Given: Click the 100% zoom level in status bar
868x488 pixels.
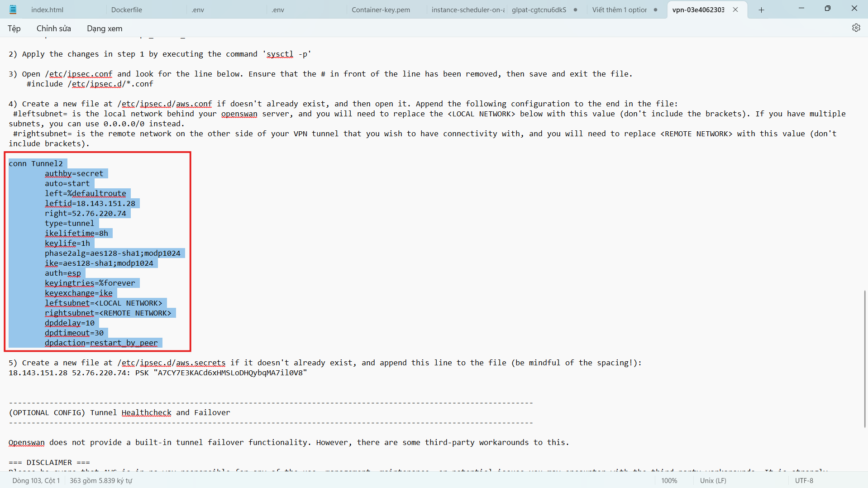Looking at the screenshot, I should pyautogui.click(x=669, y=480).
